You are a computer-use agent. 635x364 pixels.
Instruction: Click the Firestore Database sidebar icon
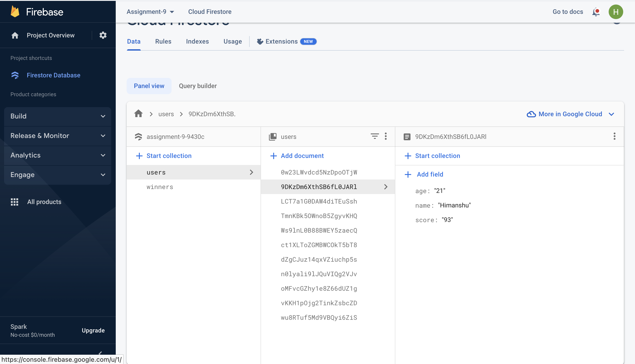(15, 75)
